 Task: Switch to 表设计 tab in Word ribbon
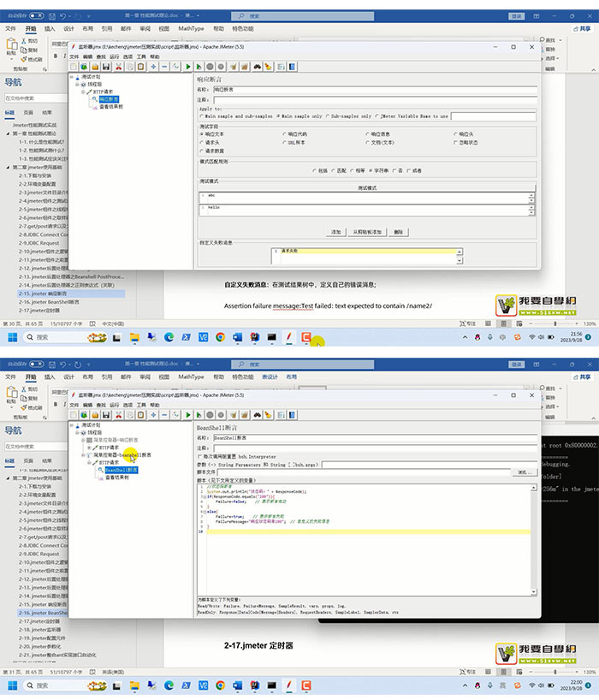270,377
